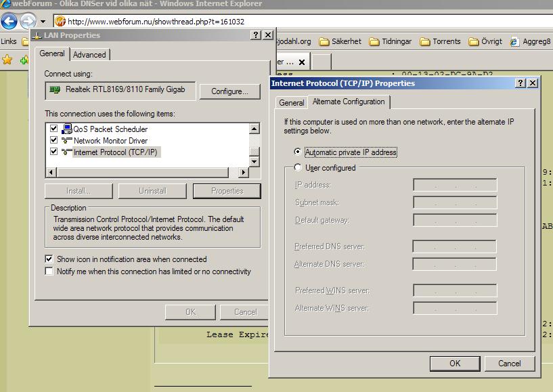Click the Preferred WINS server field
This screenshot has height=392, width=553.
click(455, 290)
